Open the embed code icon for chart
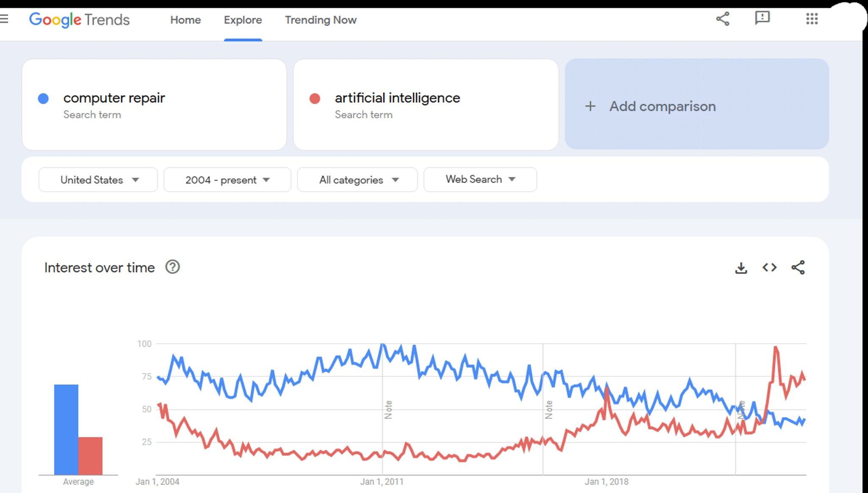Screen dimensions: 868x493 point(769,267)
